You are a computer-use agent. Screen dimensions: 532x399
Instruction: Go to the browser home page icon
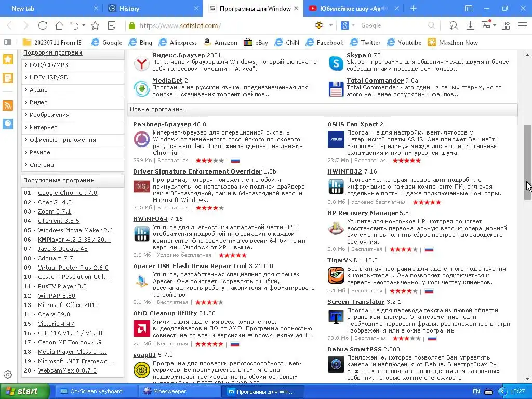click(59, 25)
